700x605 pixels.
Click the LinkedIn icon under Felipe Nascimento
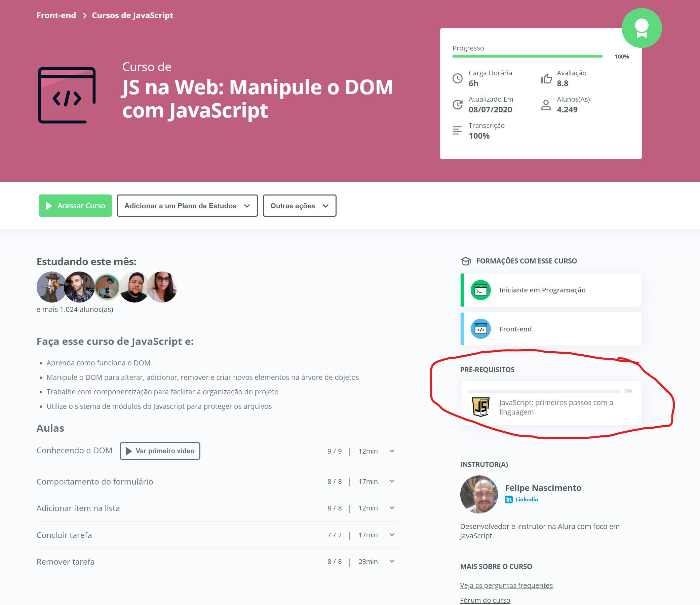[509, 499]
